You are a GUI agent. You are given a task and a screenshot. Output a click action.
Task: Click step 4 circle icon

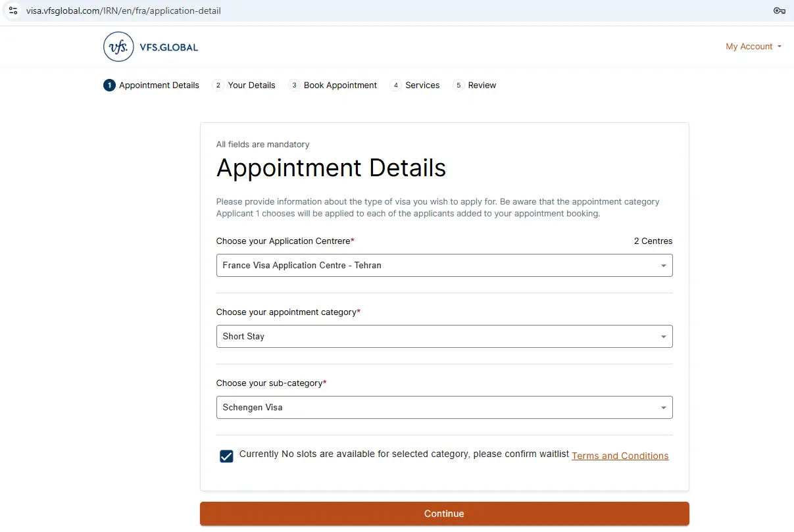pyautogui.click(x=395, y=85)
